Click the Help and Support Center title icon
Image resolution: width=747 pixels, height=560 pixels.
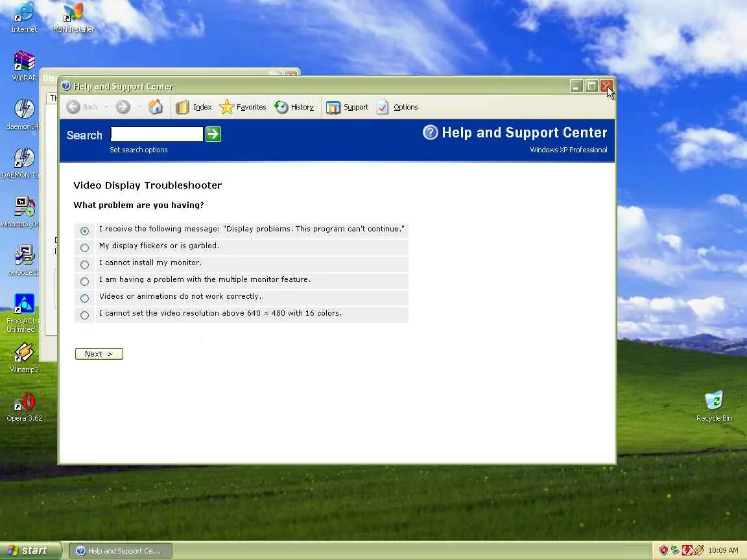tap(66, 86)
